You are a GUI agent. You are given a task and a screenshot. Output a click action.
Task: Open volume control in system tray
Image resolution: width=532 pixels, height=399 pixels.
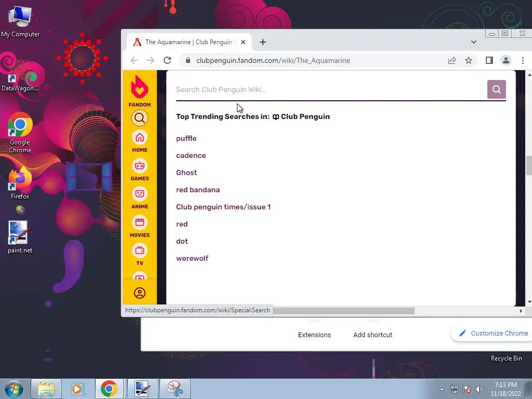coord(480,389)
